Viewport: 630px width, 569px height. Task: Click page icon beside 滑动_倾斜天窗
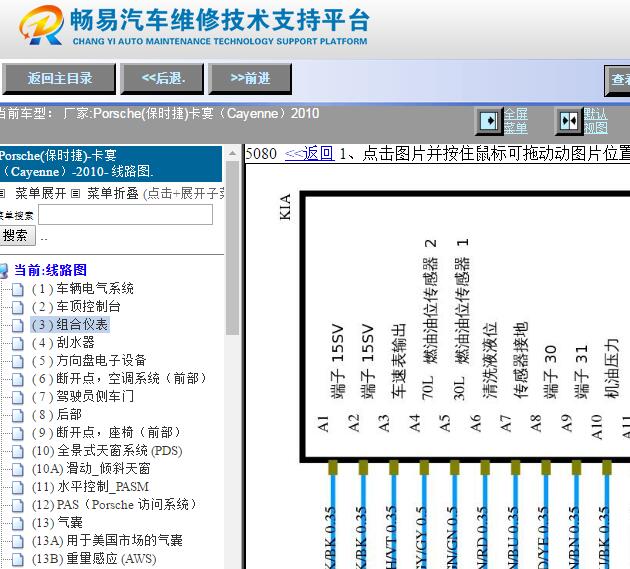pyautogui.click(x=17, y=469)
